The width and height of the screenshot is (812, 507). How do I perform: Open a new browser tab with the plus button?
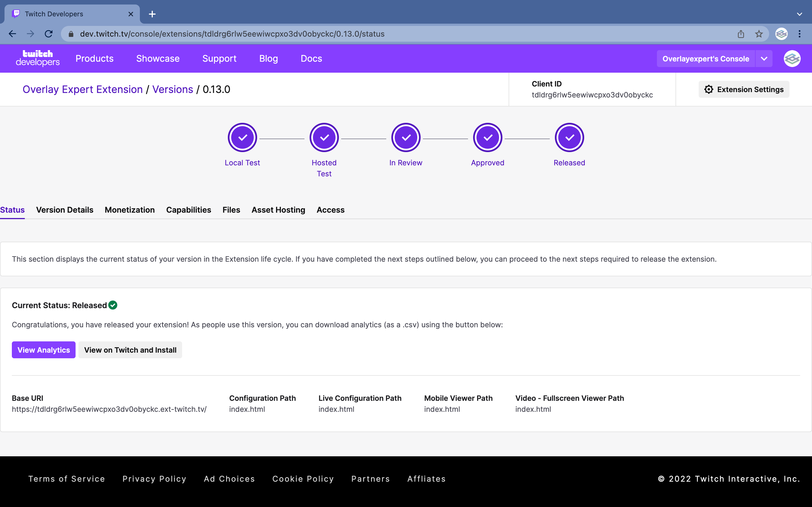(x=152, y=14)
